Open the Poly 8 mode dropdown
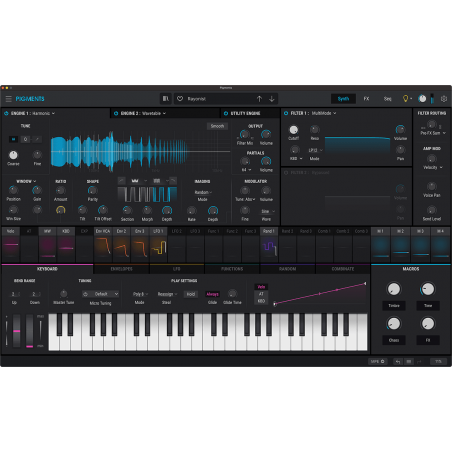452x452 pixels. pyautogui.click(x=140, y=294)
